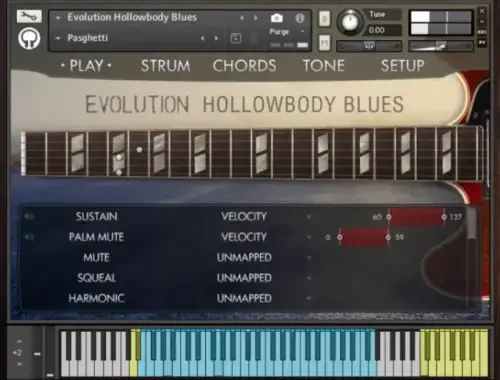Image resolution: width=500 pixels, height=380 pixels.
Task: Select the HARMONIC articulation label
Action: pos(97,298)
